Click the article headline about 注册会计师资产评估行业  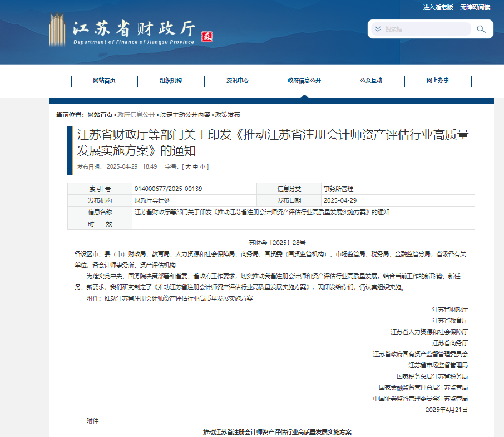click(273, 143)
